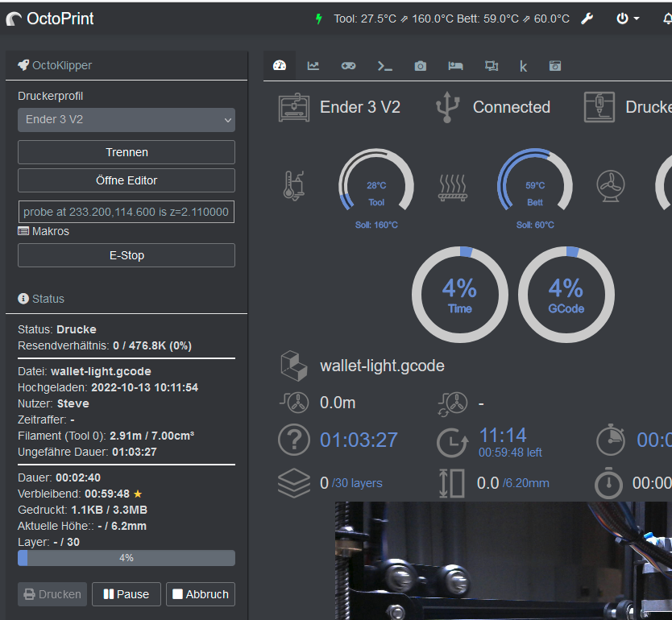Click the height ruler icon
672x620 pixels.
point(452,483)
